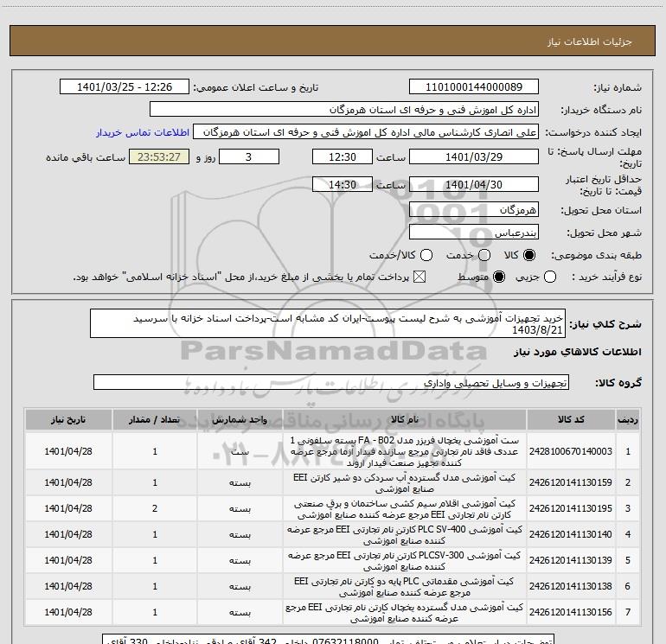This screenshot has height=644, width=666.
Task: Choose the متوسط purchase type radio
Action: [499, 277]
